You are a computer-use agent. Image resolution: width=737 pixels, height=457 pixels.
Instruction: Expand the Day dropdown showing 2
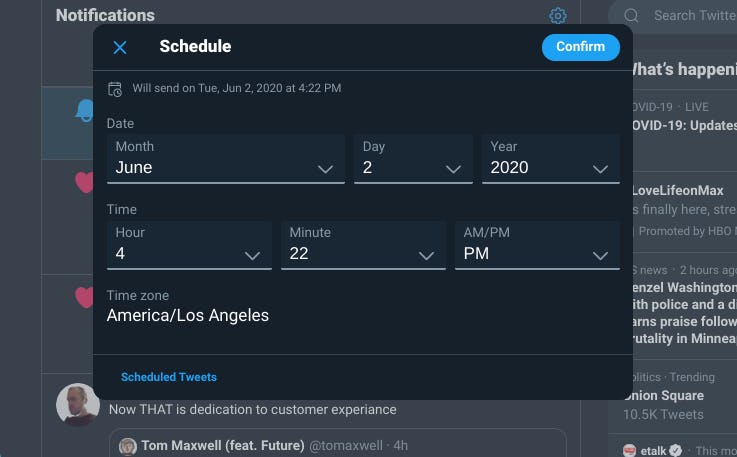[413, 159]
